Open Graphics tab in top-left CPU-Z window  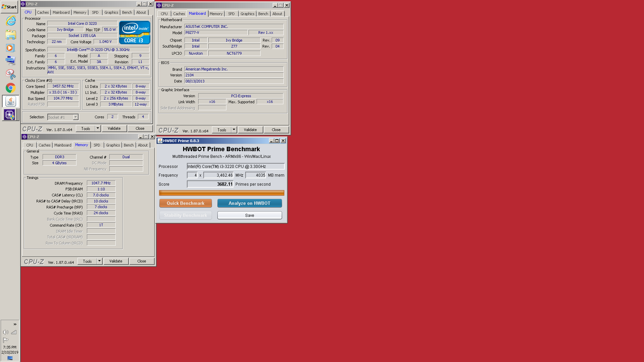coord(111,12)
